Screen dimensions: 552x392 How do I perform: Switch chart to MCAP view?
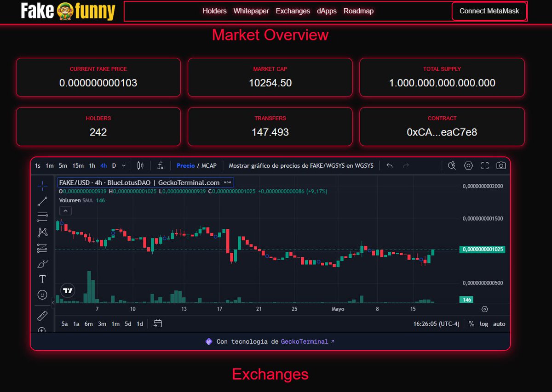tap(209, 165)
